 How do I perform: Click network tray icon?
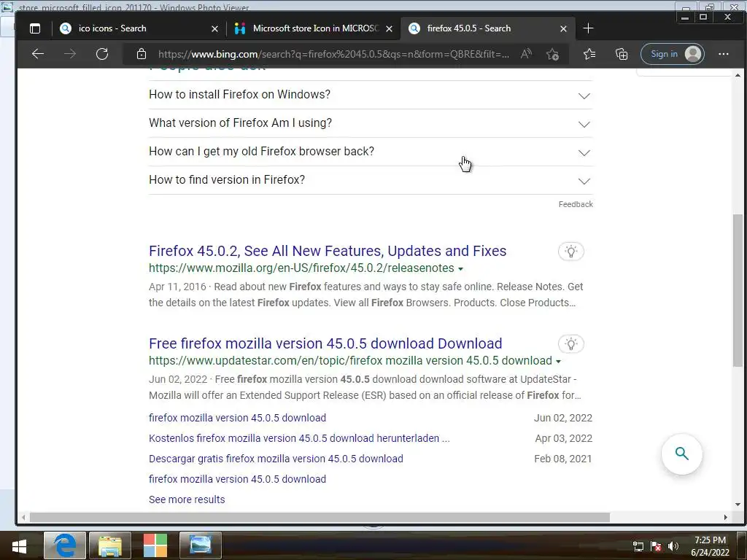(x=638, y=546)
